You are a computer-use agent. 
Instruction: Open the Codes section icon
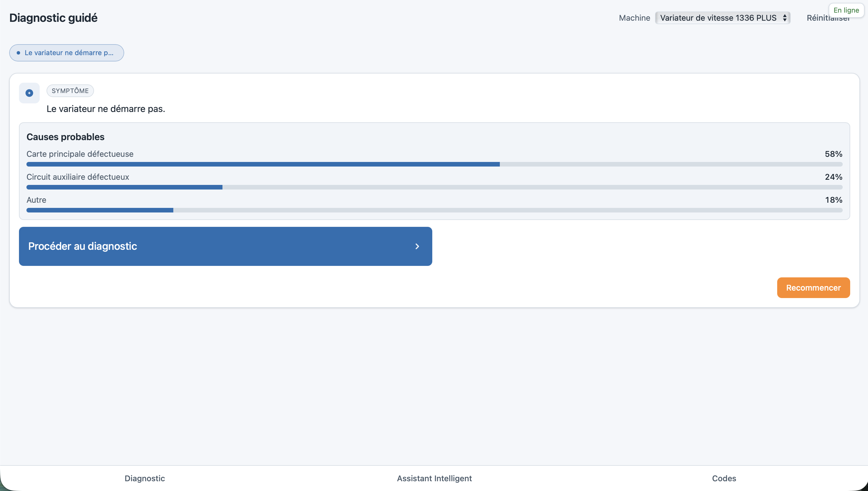[723, 478]
